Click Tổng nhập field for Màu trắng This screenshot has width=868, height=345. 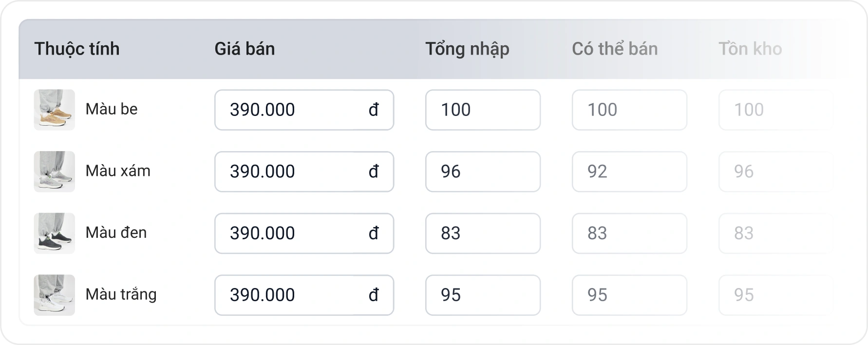click(483, 295)
